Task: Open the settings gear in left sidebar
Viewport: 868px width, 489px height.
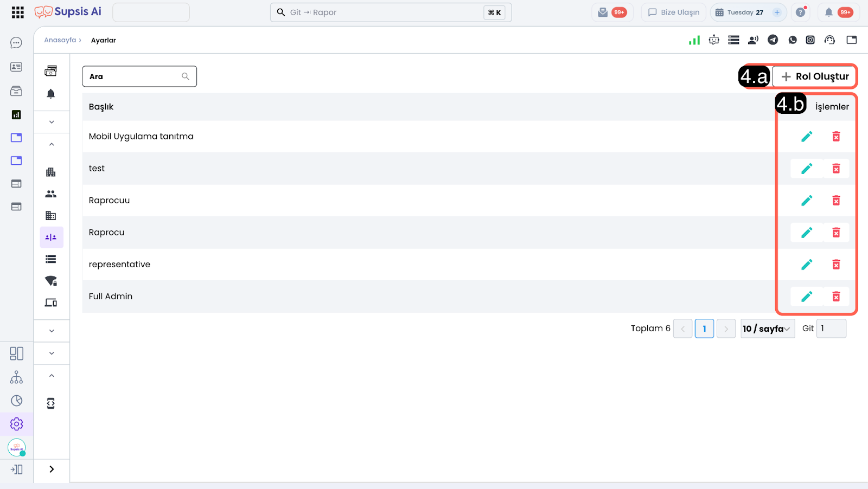Action: (16, 424)
